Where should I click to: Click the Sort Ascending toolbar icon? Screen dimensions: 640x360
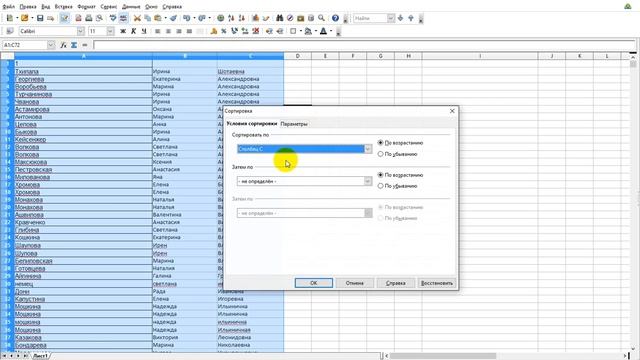point(231,18)
